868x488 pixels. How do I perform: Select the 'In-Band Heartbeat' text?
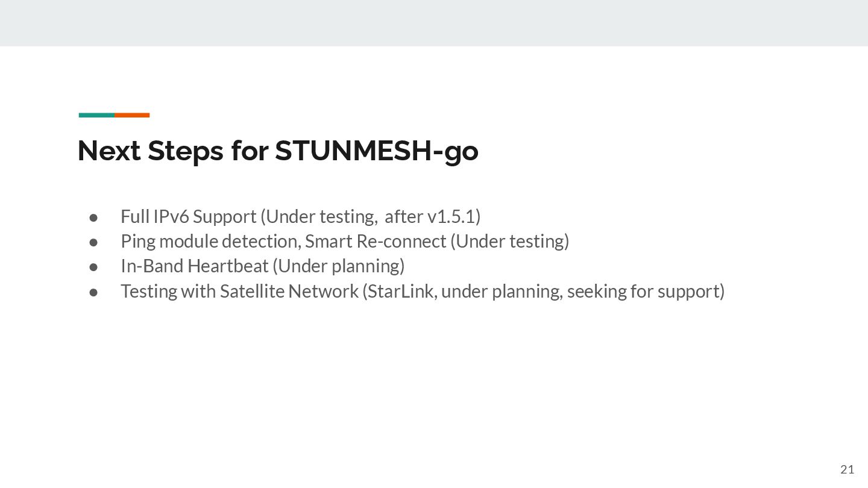(194, 266)
